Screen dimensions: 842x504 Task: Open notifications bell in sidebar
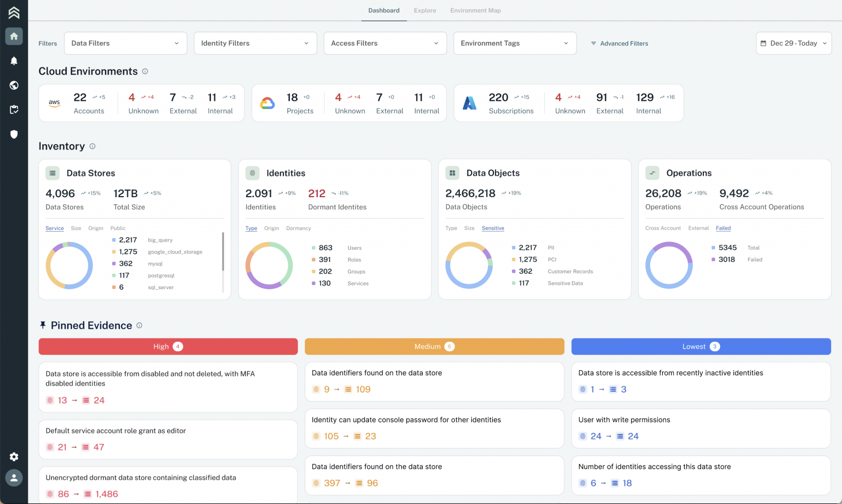coord(14,61)
